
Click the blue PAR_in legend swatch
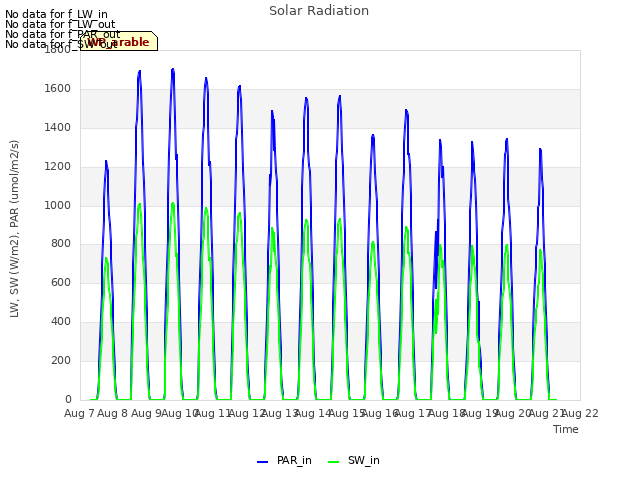click(x=262, y=462)
